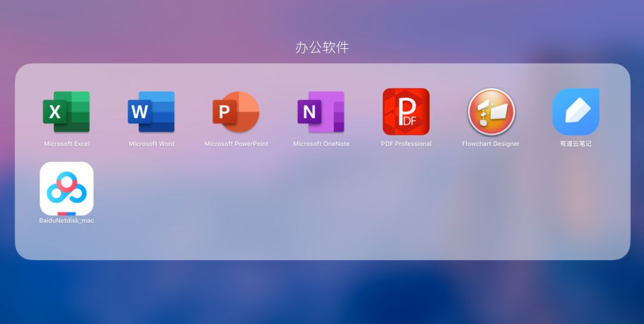Click the 'PDF Professional' text label
Viewport: 644px width, 324px height.
click(406, 144)
